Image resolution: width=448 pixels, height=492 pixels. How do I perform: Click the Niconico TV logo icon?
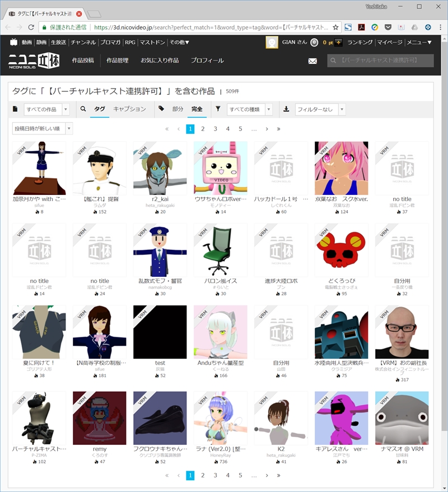[x=13, y=42]
